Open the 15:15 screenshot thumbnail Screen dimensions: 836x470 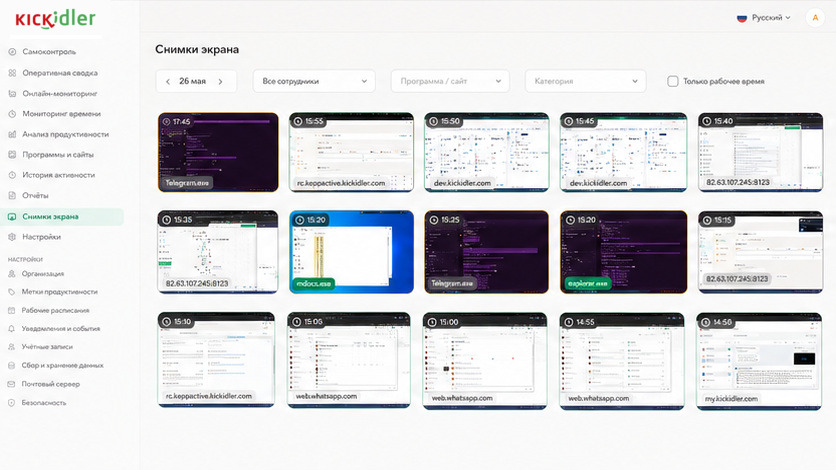coord(760,252)
